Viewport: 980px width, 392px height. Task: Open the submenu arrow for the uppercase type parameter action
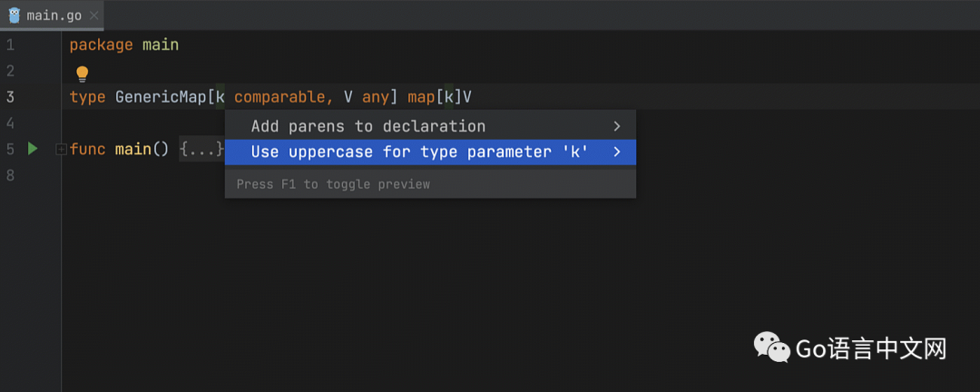pyautogui.click(x=617, y=152)
